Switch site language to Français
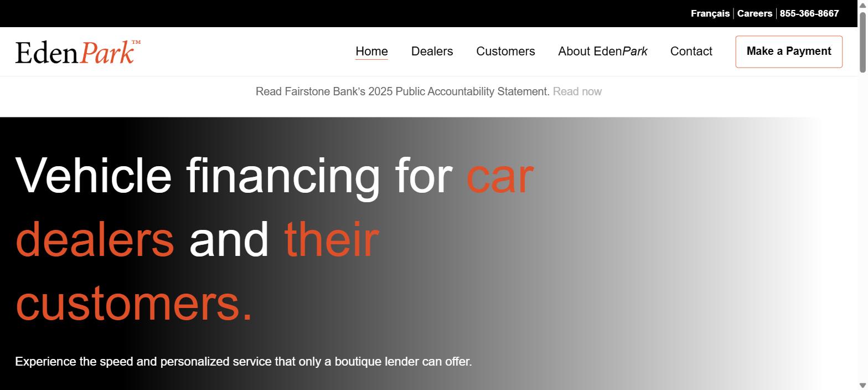This screenshot has height=390, width=868. point(710,13)
